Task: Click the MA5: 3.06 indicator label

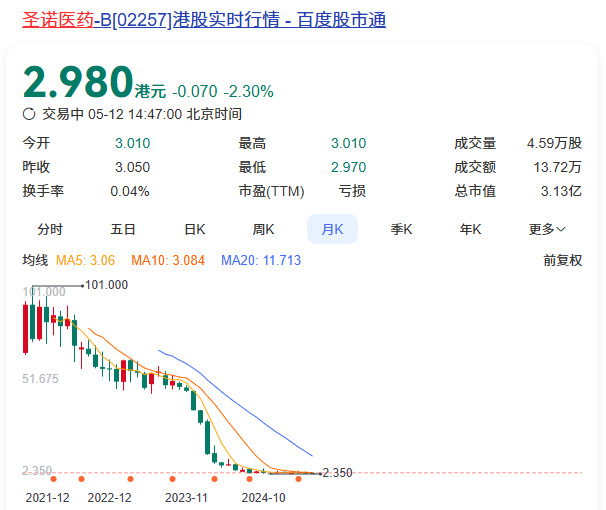Action: [x=85, y=260]
